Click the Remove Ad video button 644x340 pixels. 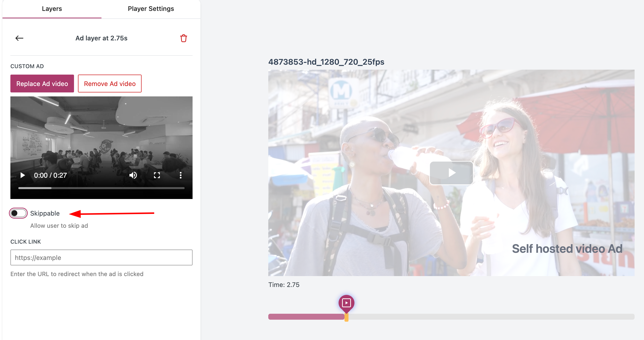click(109, 84)
